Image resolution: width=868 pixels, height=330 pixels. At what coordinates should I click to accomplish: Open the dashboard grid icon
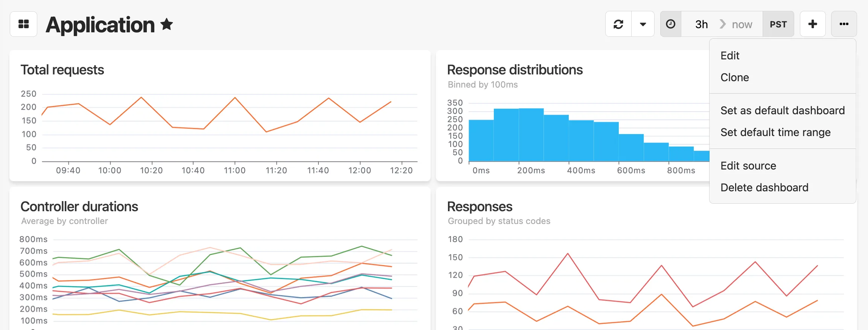23,24
